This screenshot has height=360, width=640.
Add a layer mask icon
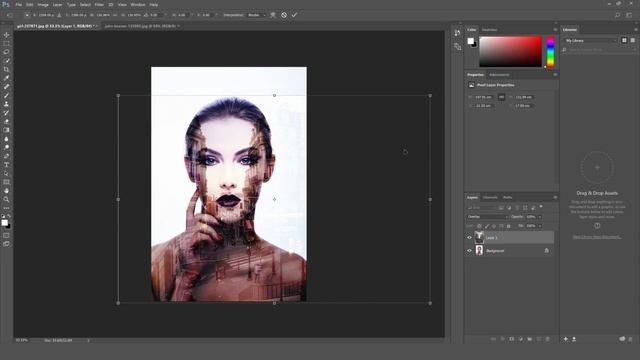(x=512, y=339)
